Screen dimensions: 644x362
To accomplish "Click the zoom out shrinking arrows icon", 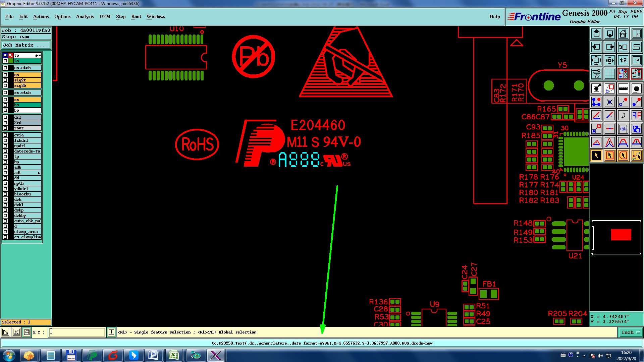I will 610,60.
